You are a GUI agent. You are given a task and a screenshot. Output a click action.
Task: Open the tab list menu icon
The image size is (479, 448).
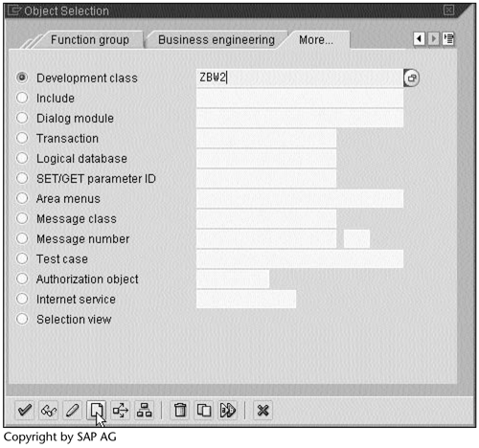pyautogui.click(x=448, y=39)
